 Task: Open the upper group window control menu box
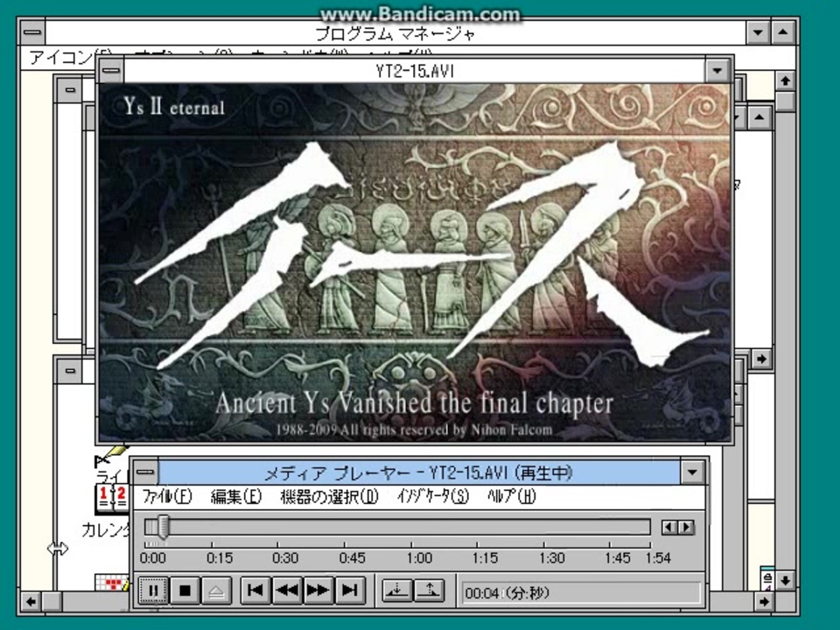coord(69,89)
